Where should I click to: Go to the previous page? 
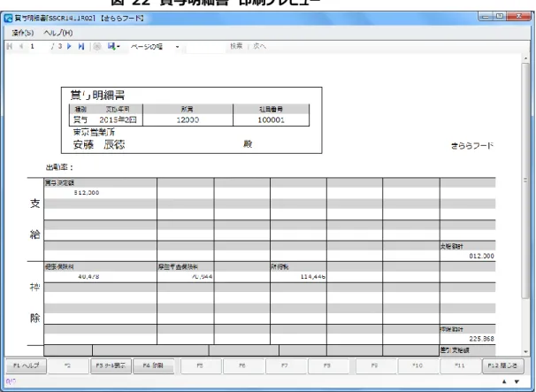[21, 46]
